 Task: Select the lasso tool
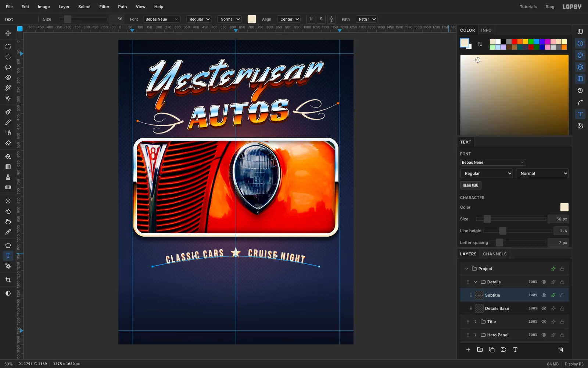pyautogui.click(x=8, y=67)
